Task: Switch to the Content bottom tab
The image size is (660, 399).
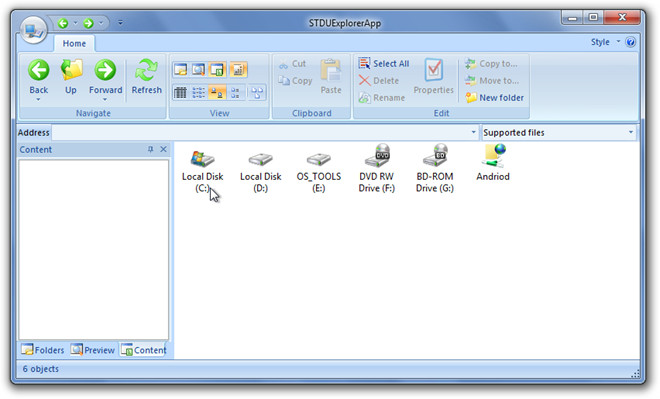Action: (144, 350)
